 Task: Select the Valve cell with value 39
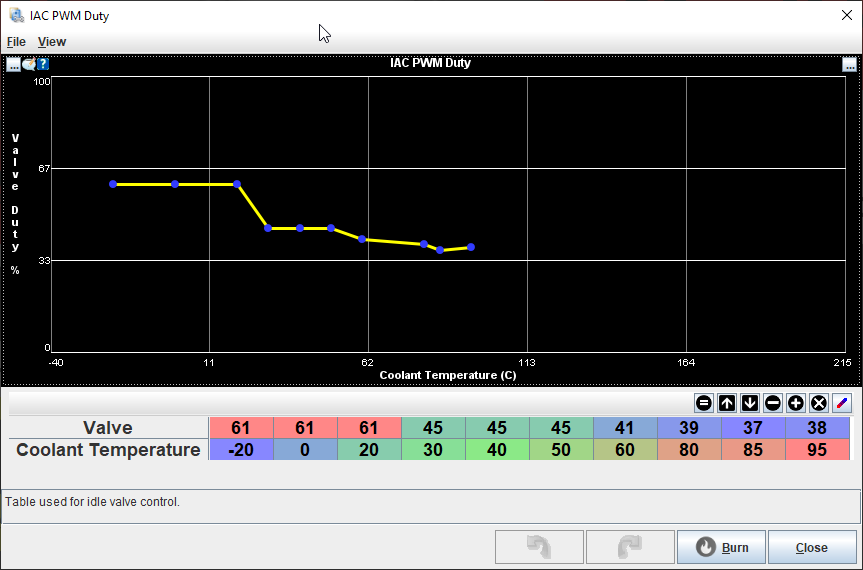pos(689,428)
